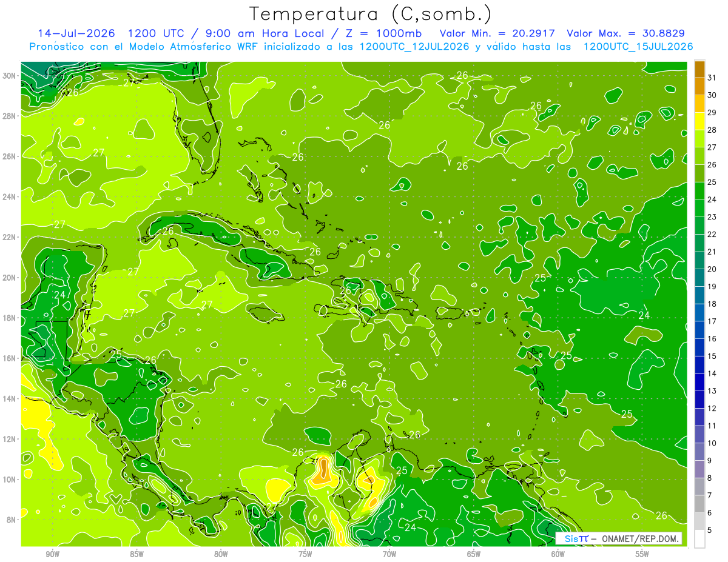
Task: Click the "17" label on the color scale
Action: [x=712, y=321]
